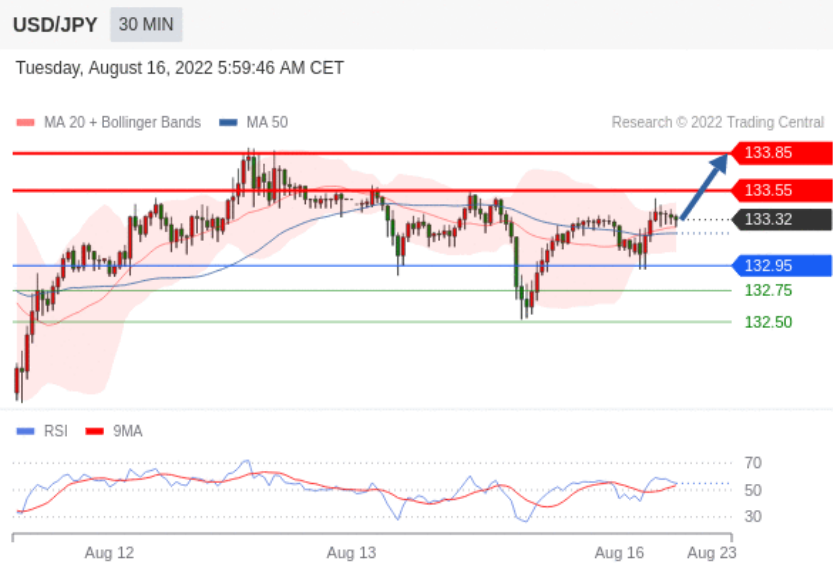The image size is (833, 569).
Task: Click the 'MA 20 + Bollinger Bands' legend label
Action: pyautogui.click(x=122, y=123)
